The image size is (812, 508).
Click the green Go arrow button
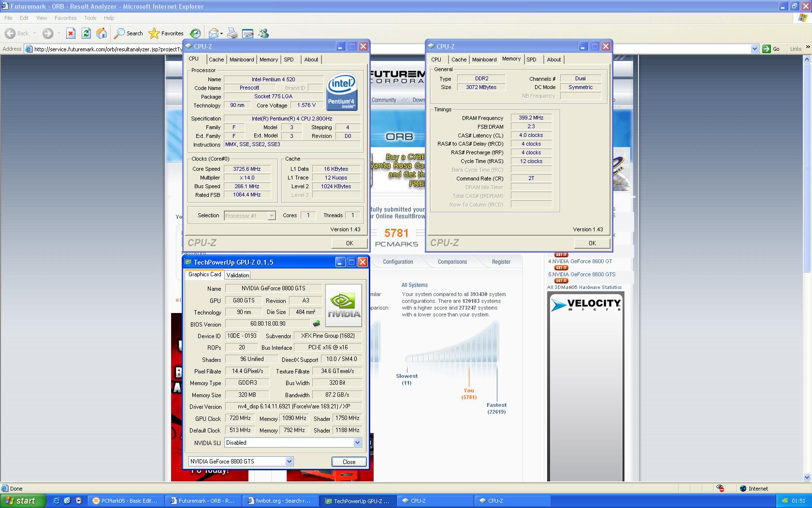click(x=766, y=49)
